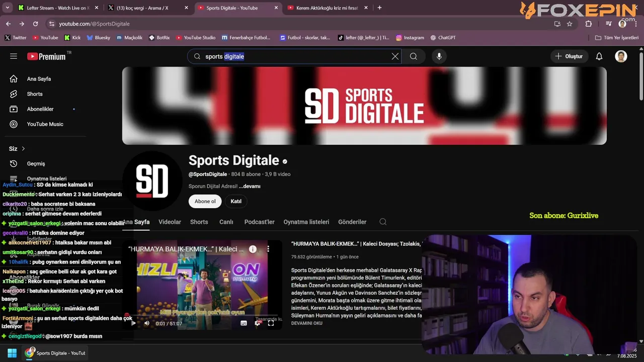
Task: Click browser back arrow
Action: pos(8,24)
